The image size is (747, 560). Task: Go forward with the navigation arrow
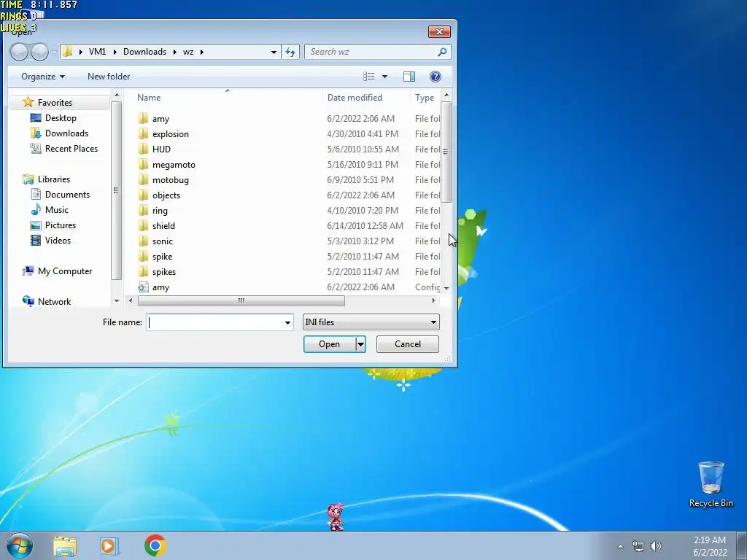tap(39, 52)
